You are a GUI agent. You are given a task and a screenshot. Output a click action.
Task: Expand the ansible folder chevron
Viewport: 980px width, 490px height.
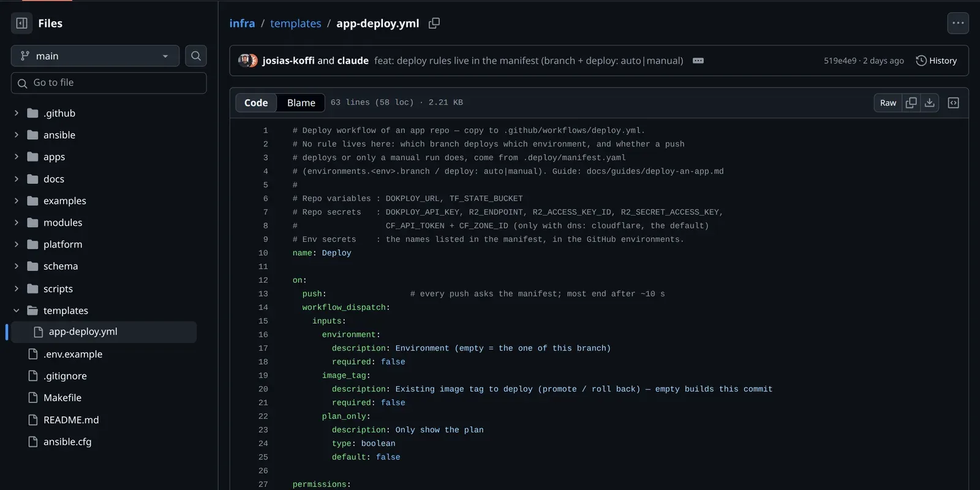17,135
